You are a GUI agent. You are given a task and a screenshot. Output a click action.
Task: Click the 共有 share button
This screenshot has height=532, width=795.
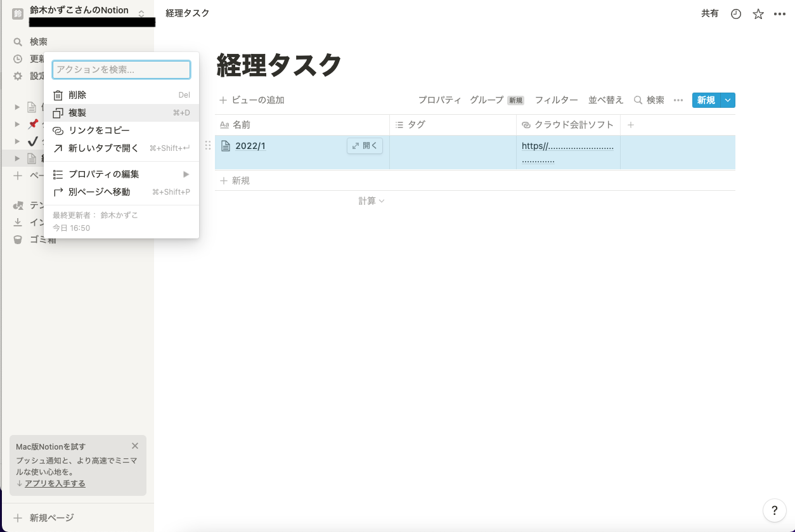(710, 13)
